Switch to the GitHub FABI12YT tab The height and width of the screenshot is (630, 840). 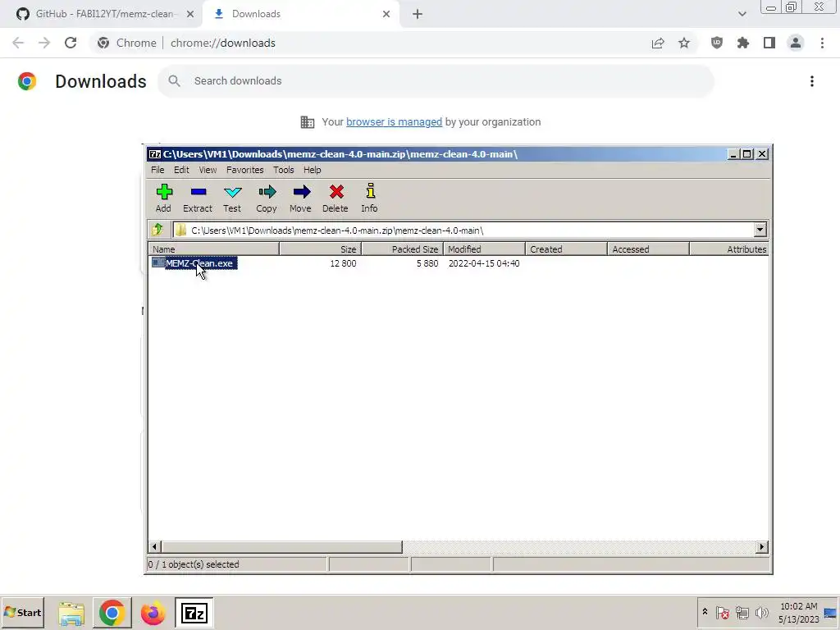tap(104, 15)
